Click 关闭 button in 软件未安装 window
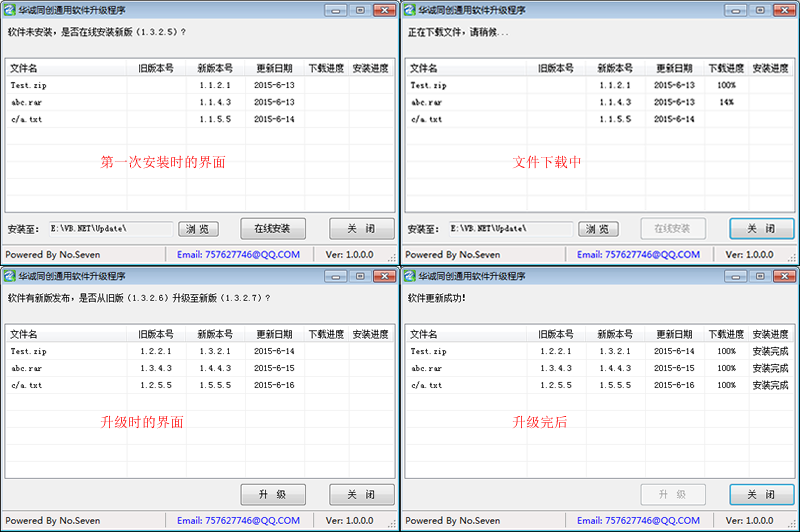 pyautogui.click(x=362, y=229)
